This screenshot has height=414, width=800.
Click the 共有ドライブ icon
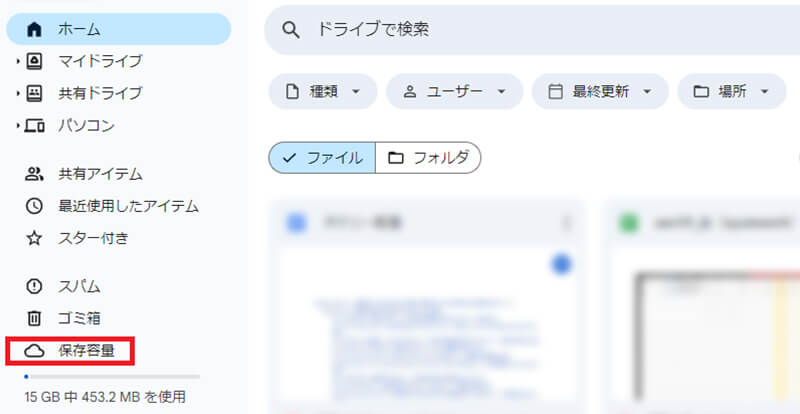pyautogui.click(x=34, y=93)
